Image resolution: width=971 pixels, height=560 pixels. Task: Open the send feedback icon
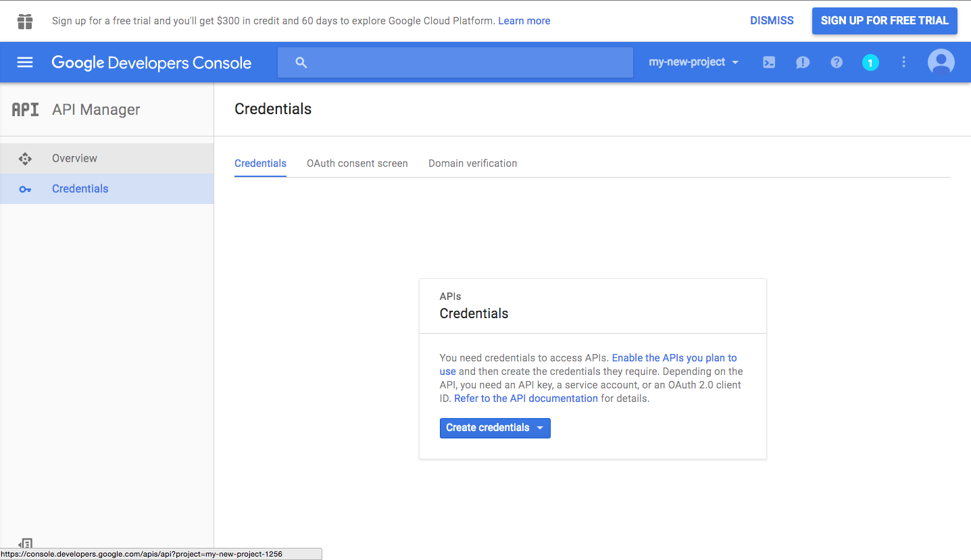[x=803, y=62]
